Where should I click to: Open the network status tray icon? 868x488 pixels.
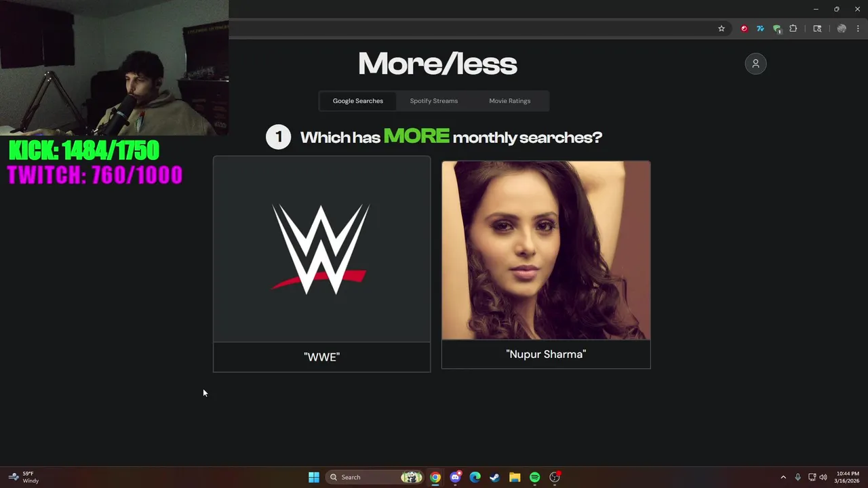(812, 477)
